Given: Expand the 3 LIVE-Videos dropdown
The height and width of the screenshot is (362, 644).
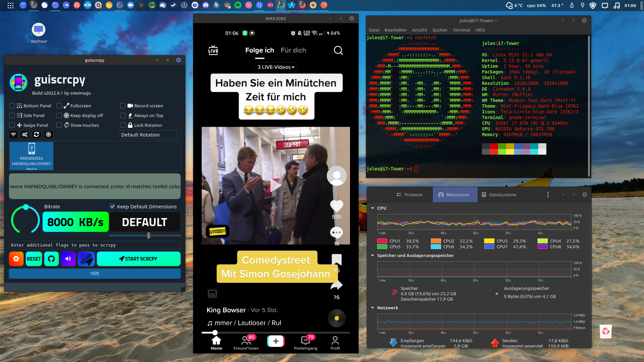Looking at the screenshot, I should (276, 67).
